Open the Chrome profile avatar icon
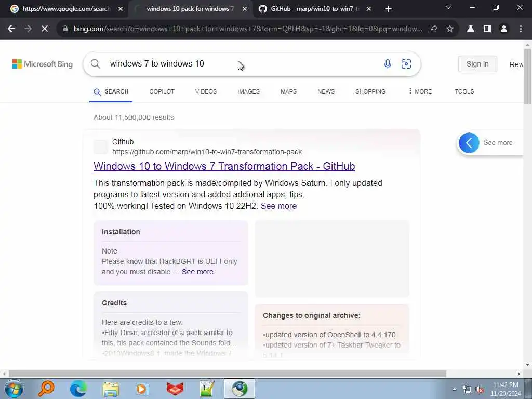Screen dimensions: 532x399 pyautogui.click(x=504, y=29)
